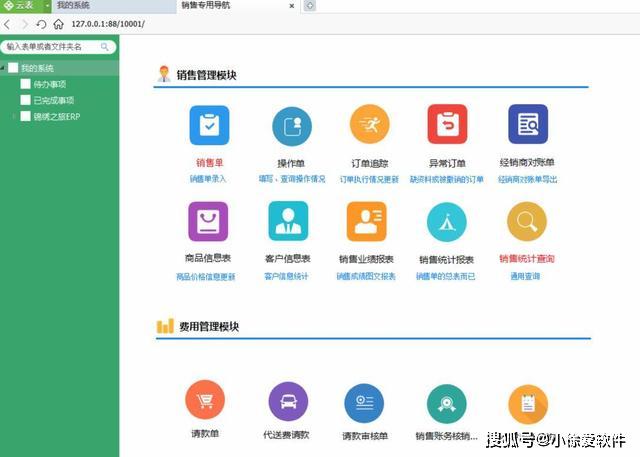Image resolution: width=640 pixels, height=457 pixels.
Task: Open the 销售账务核销 green badge icon
Action: [447, 404]
